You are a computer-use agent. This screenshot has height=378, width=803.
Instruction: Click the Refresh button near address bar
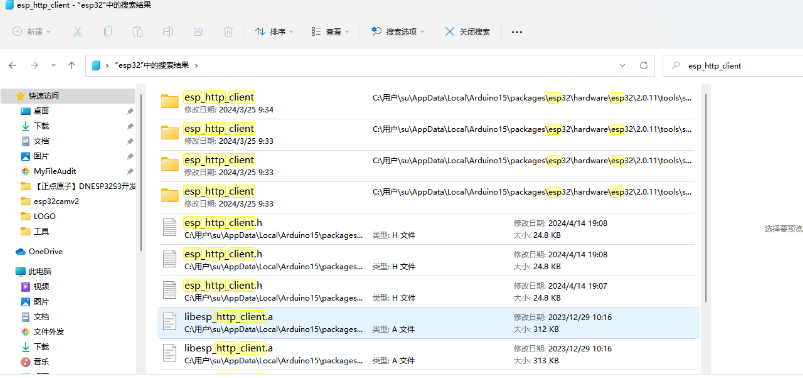tap(644, 66)
